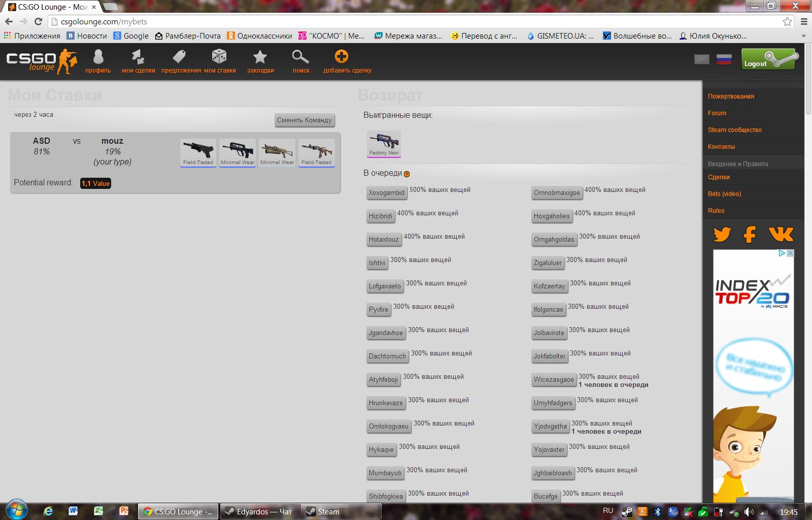812x520 pixels.
Task: Open the Bets (video) sidebar link
Action: coord(724,194)
